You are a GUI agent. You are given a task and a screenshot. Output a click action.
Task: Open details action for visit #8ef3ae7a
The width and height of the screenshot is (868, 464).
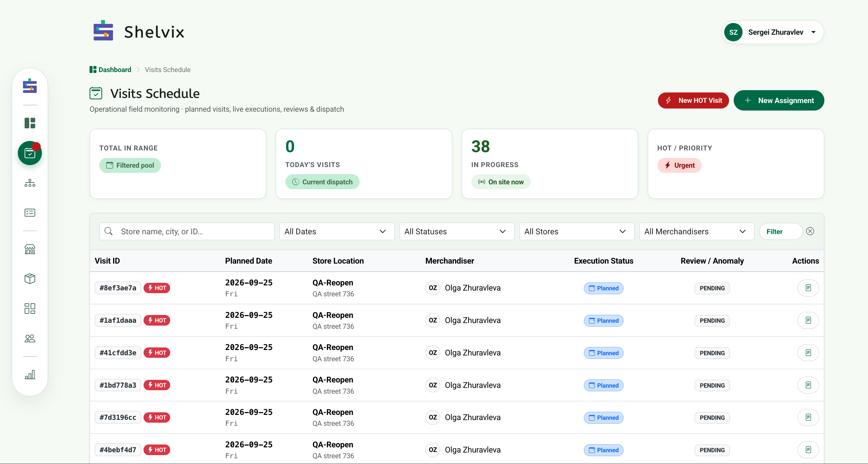(808, 288)
